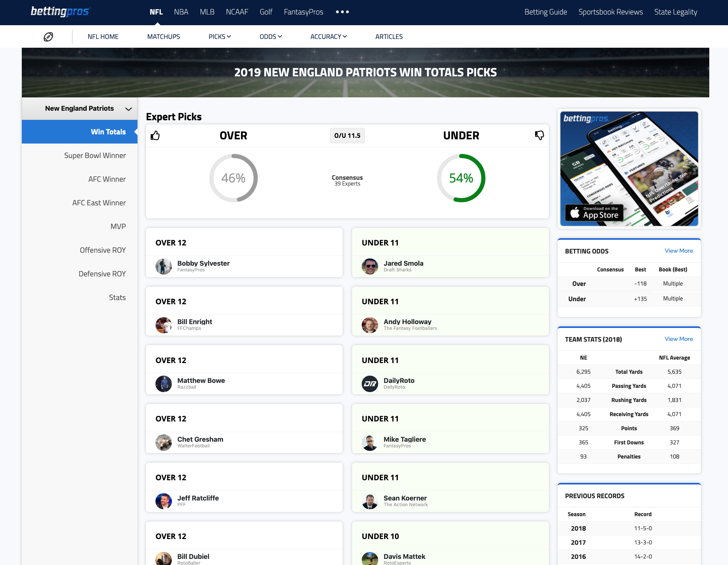This screenshot has height=565, width=728.
Task: Click the O/U 11.5 badge
Action: (347, 136)
